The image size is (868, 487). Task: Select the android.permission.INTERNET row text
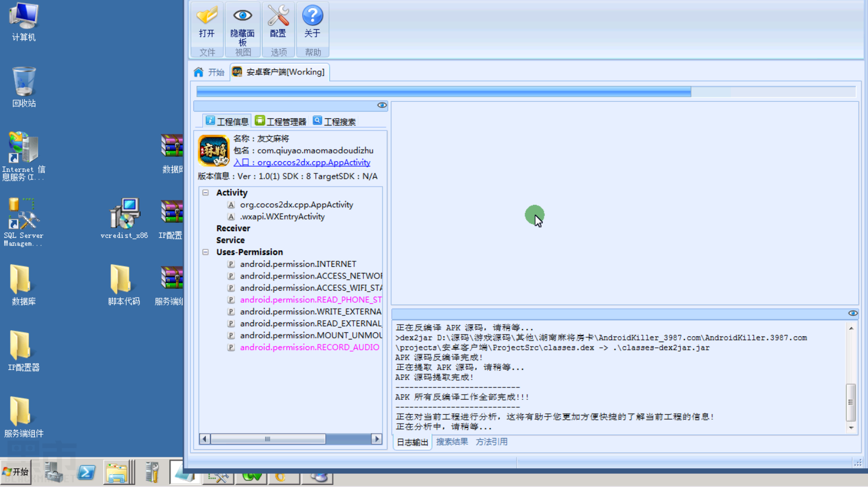coord(298,264)
